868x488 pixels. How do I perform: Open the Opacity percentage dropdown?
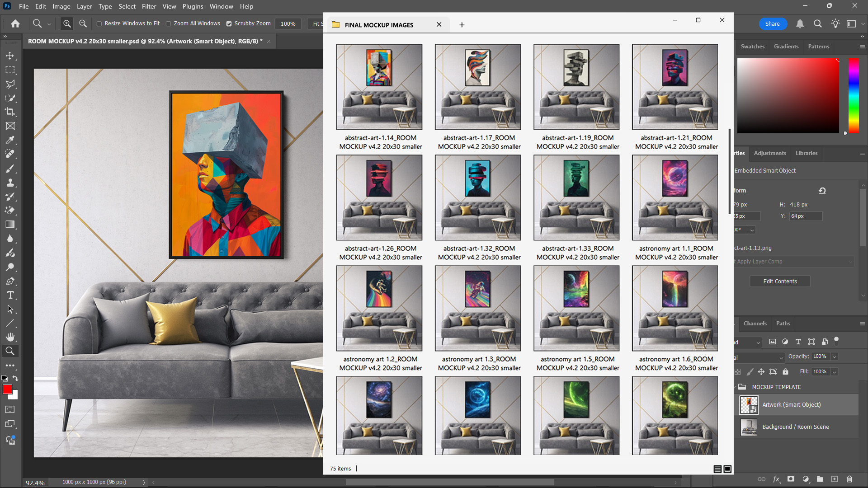[x=833, y=357]
